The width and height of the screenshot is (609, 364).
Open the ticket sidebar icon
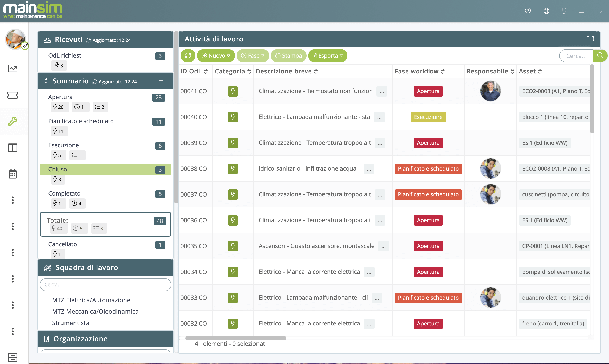(12, 95)
